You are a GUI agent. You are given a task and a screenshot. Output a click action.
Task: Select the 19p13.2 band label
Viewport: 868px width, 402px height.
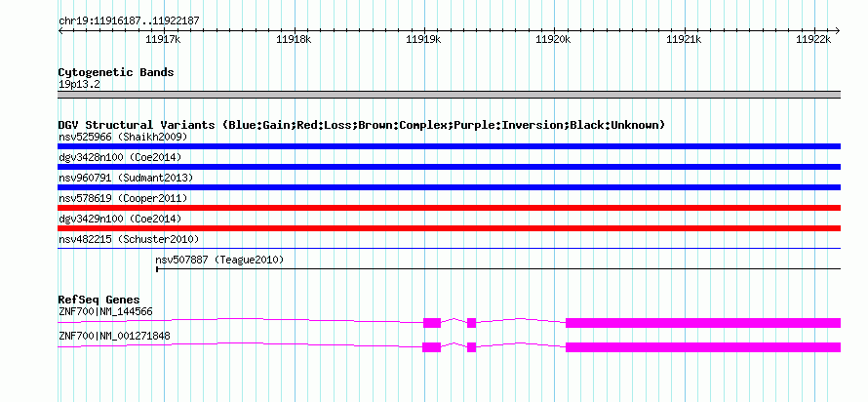pyautogui.click(x=79, y=85)
